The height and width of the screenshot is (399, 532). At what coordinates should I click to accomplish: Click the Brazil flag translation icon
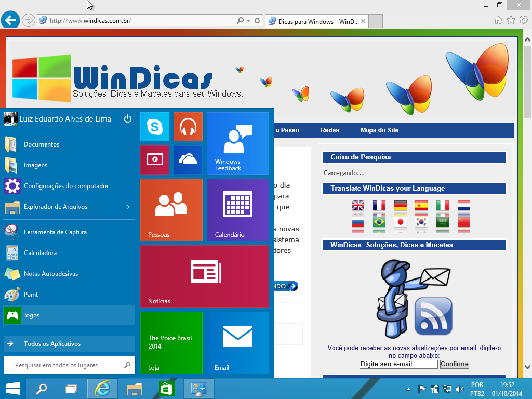[x=379, y=222]
